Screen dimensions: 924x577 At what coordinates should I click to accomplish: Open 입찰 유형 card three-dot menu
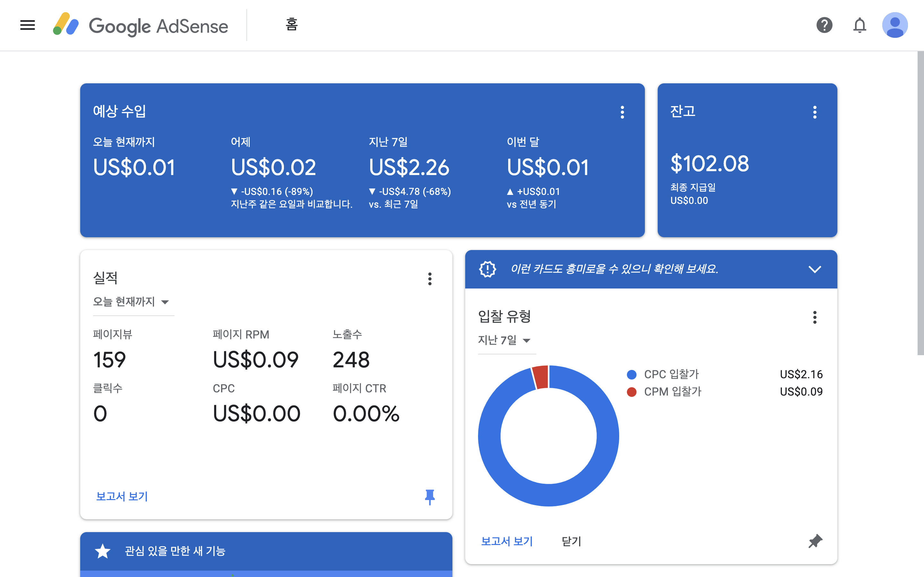coord(815,317)
